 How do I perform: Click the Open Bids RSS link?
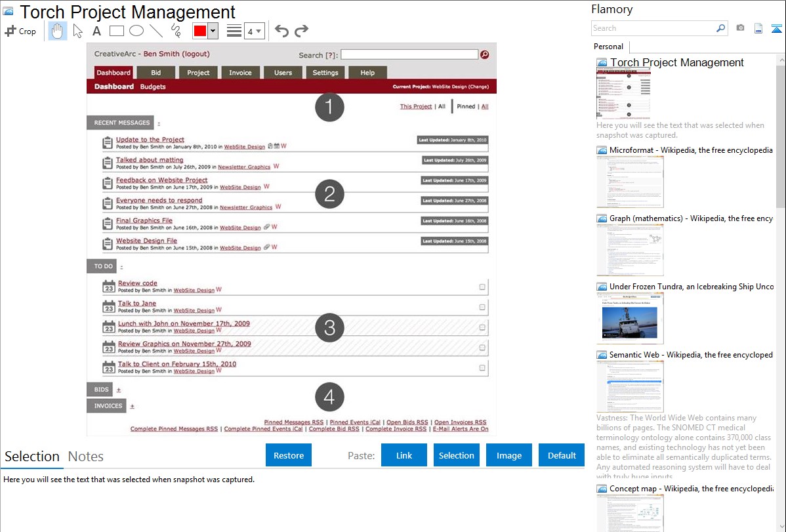point(407,422)
